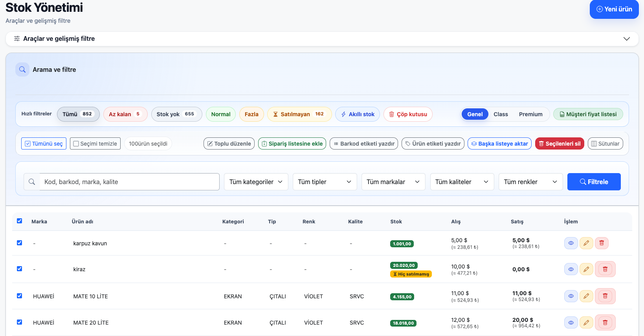Open the Tüm kaliteler dropdown

[x=462, y=182]
